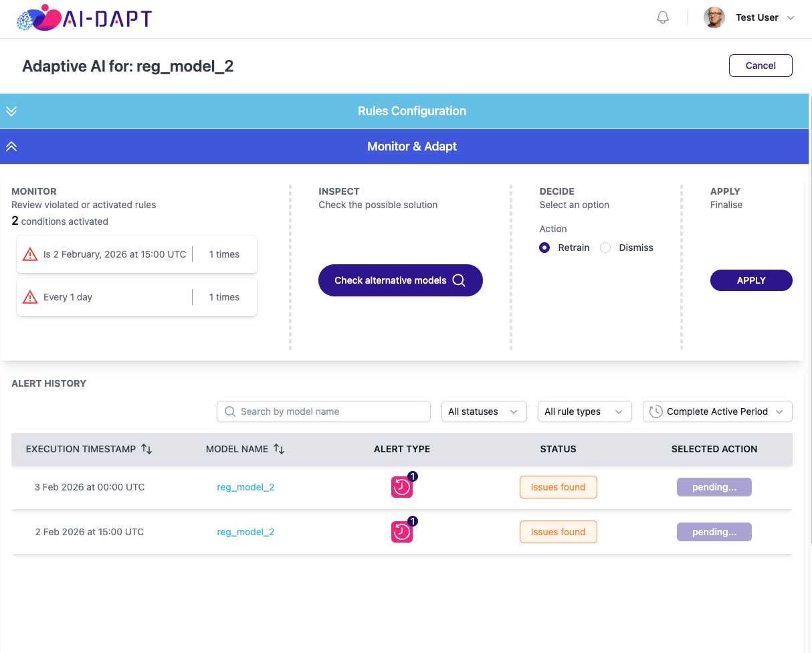Screen dimensions: 812x653
Task: Open the All rule types dropdown
Action: point(585,411)
